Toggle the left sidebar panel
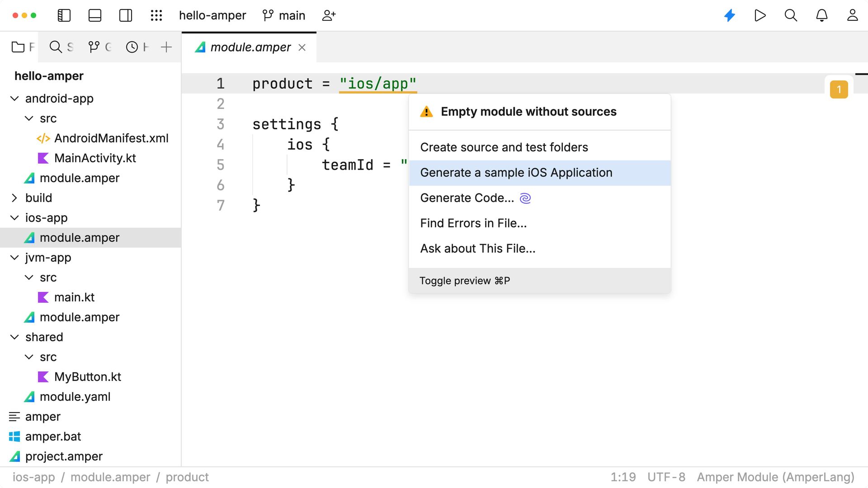 click(x=64, y=15)
